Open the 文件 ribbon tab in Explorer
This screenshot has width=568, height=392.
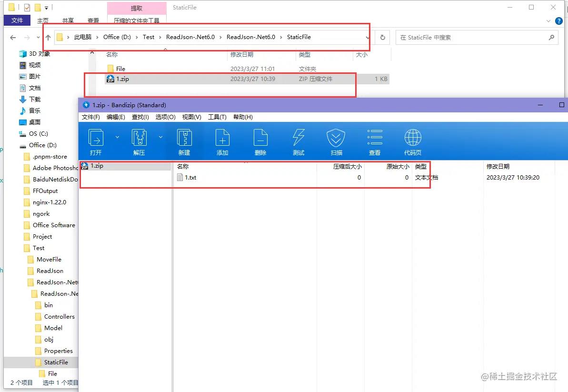[x=17, y=20]
